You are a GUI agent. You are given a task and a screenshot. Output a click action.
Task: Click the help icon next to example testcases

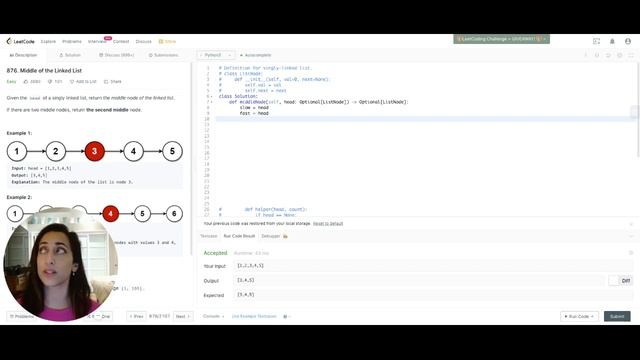click(x=285, y=316)
